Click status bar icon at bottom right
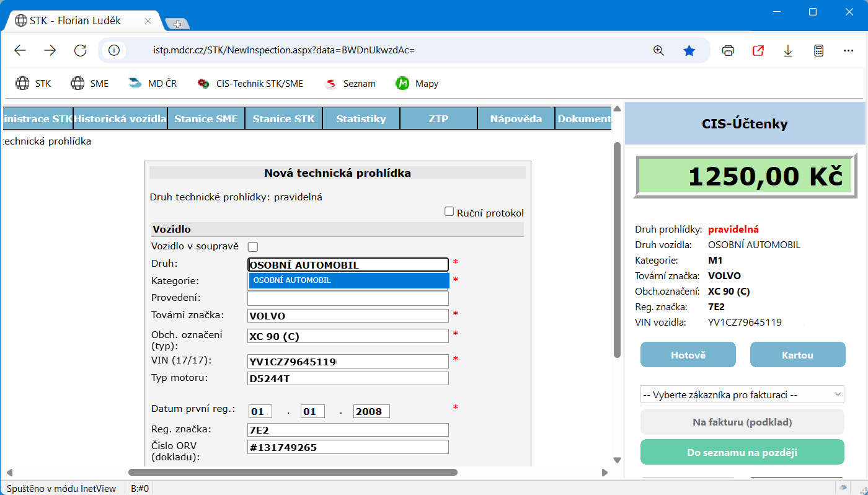Viewport: 868px width, 495px height. (843, 488)
